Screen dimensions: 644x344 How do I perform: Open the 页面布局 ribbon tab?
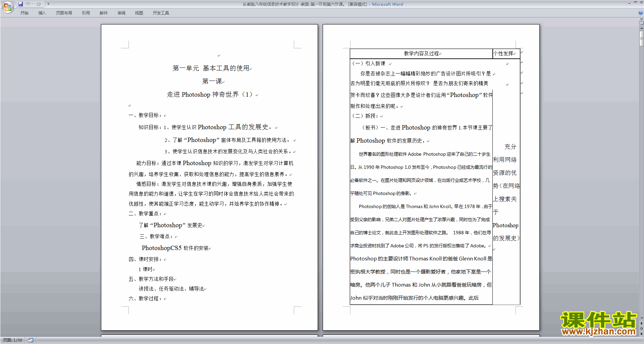coord(64,13)
